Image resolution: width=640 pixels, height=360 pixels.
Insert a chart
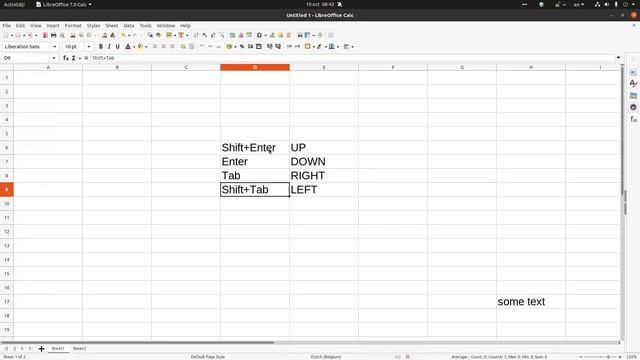(x=241, y=36)
